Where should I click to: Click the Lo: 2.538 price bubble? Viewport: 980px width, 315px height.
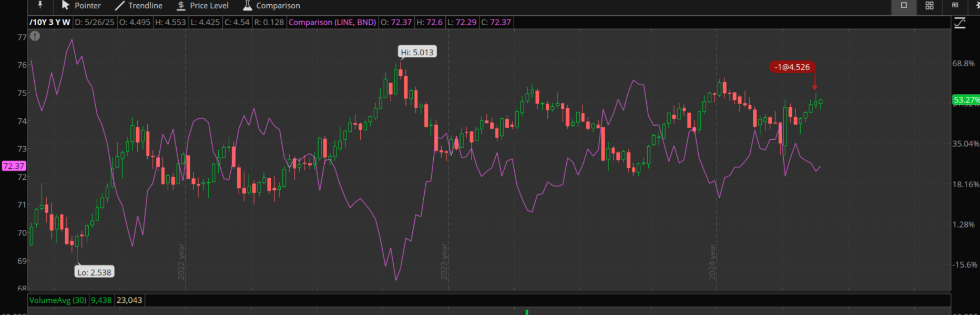coord(94,272)
